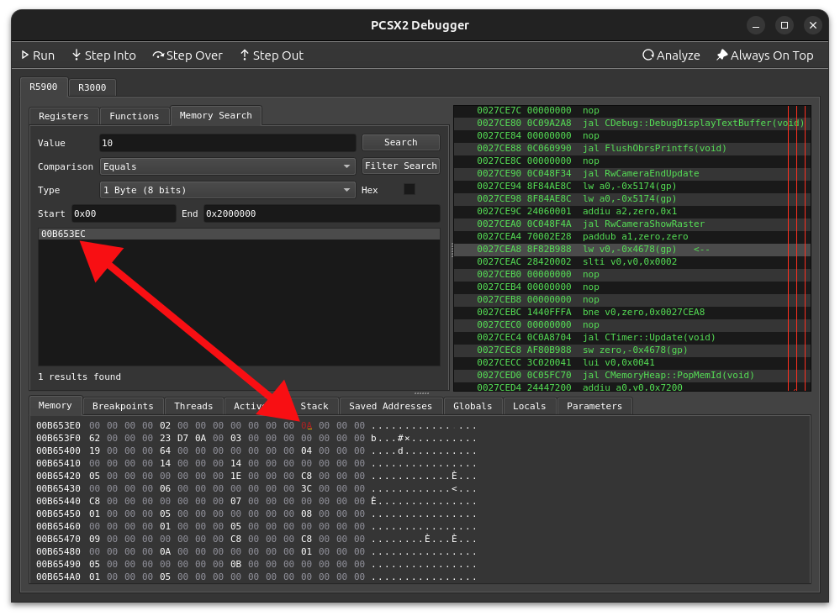Select the Memory Search tab
This screenshot has height=616, width=840.
(215, 115)
